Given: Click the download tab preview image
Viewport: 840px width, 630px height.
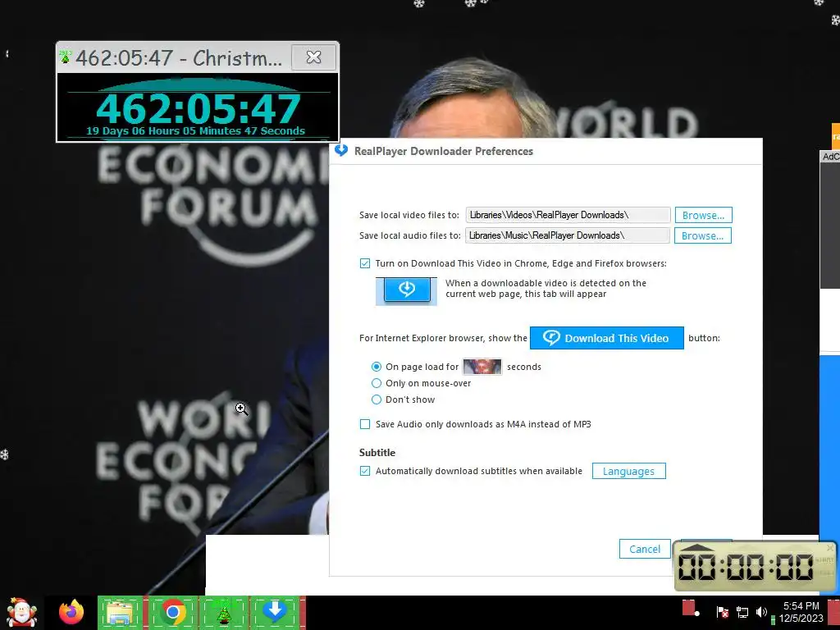Looking at the screenshot, I should 407,291.
